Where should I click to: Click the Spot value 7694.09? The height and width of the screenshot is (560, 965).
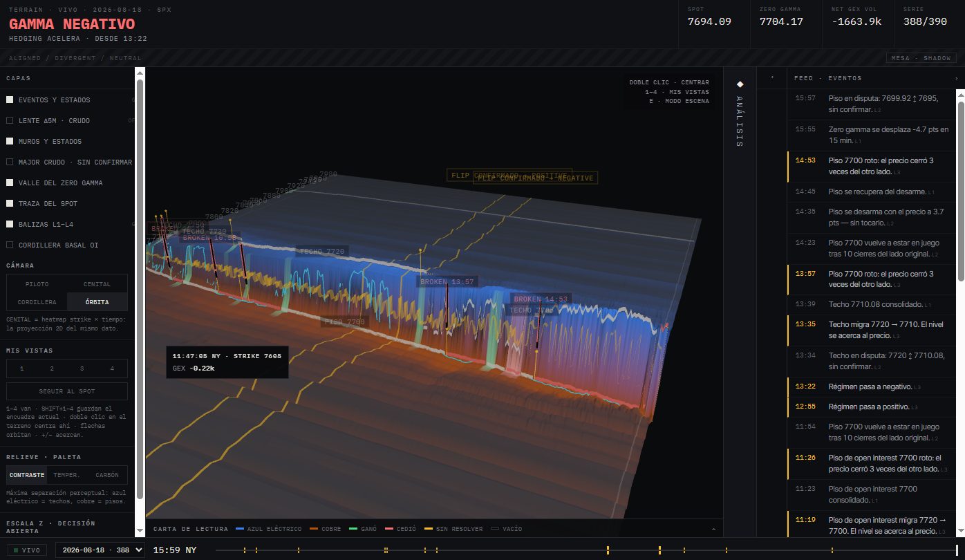(709, 21)
